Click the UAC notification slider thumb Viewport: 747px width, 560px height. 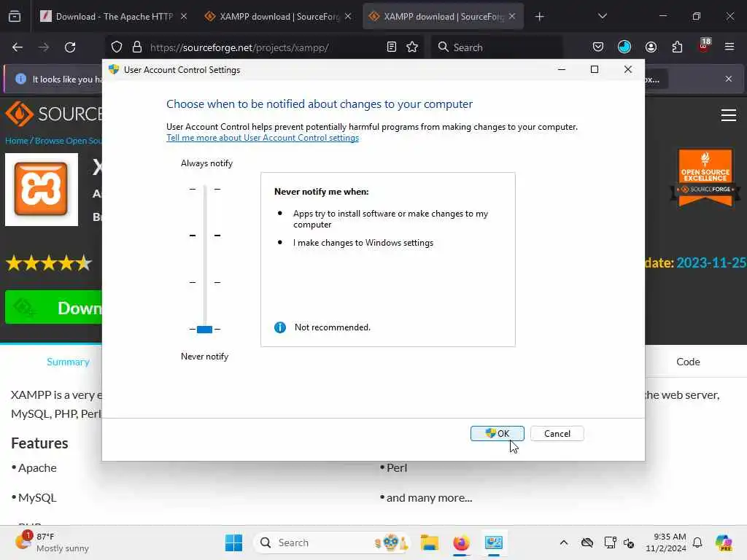tap(204, 329)
